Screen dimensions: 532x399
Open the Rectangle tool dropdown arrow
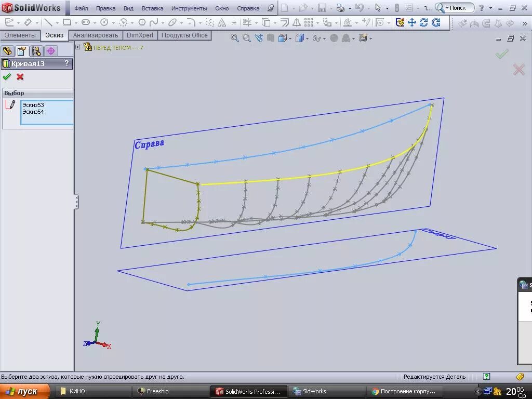click(76, 23)
